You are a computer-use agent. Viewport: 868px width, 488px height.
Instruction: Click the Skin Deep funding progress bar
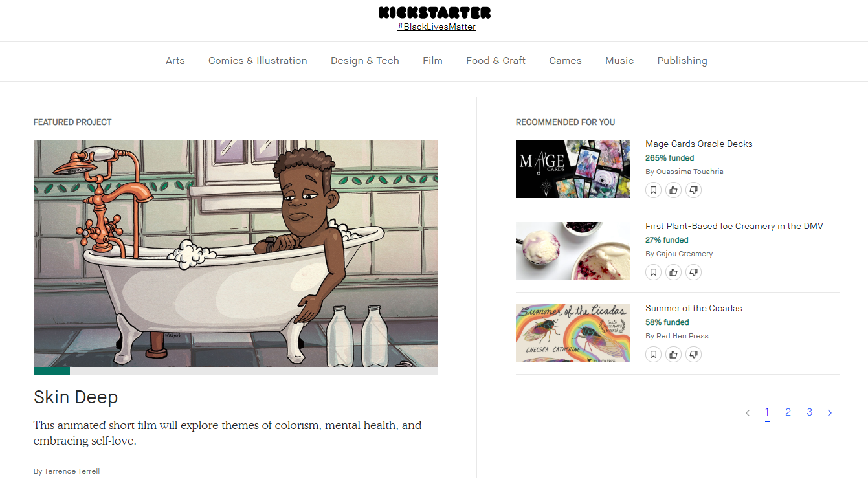pos(236,371)
